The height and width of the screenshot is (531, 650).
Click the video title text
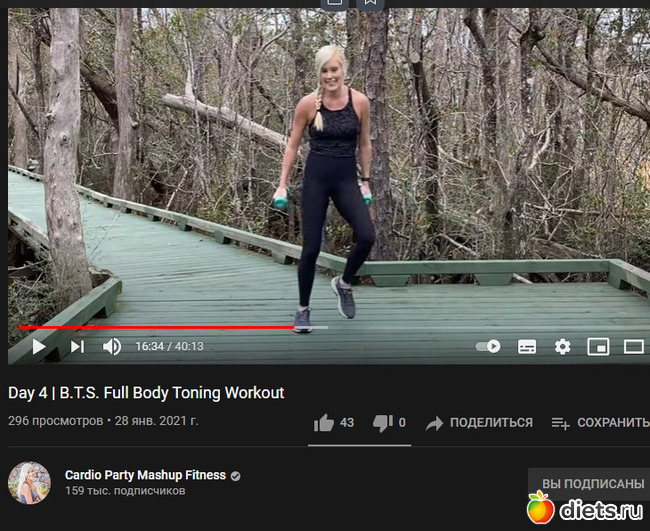tap(146, 393)
